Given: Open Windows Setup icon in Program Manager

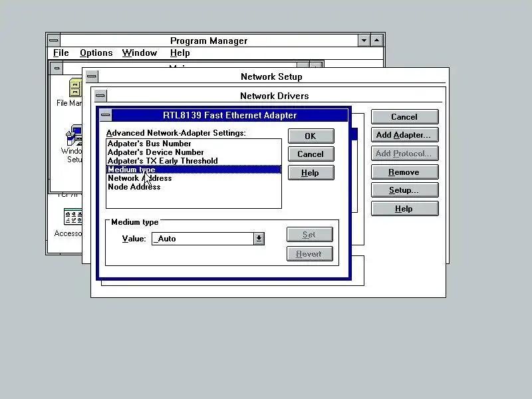Looking at the screenshot, I should click(74, 135).
